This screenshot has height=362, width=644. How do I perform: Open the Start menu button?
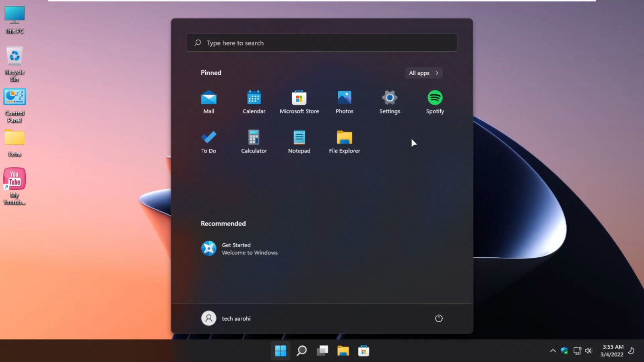point(280,350)
